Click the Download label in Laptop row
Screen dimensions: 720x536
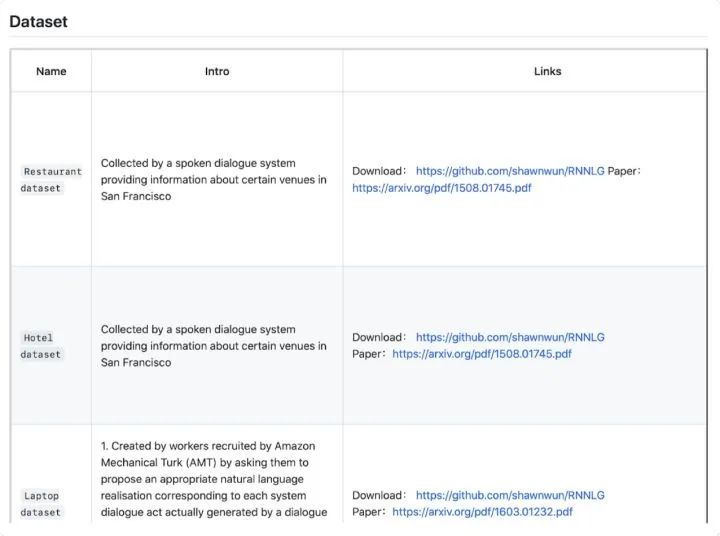click(x=378, y=495)
